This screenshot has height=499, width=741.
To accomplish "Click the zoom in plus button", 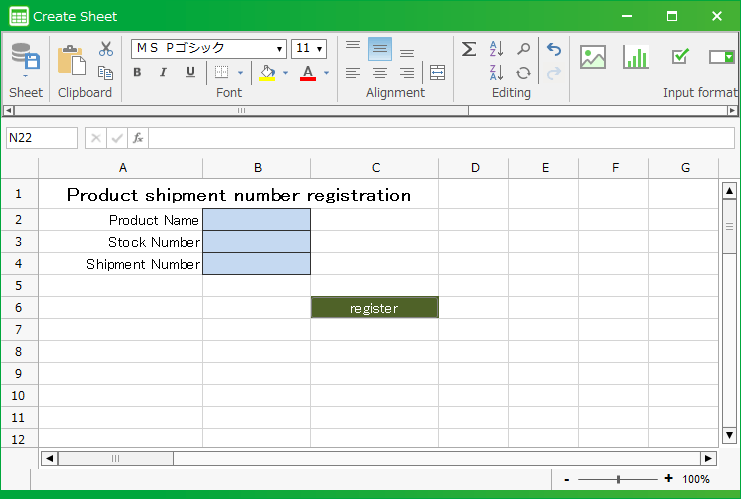I will 668,479.
